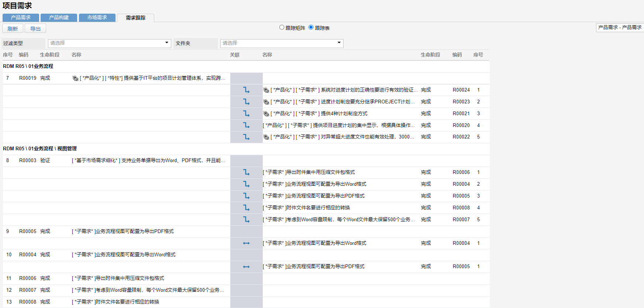The height and width of the screenshot is (308, 644).
Task: Click the link arrow icon for R00020
Action: [246, 125]
